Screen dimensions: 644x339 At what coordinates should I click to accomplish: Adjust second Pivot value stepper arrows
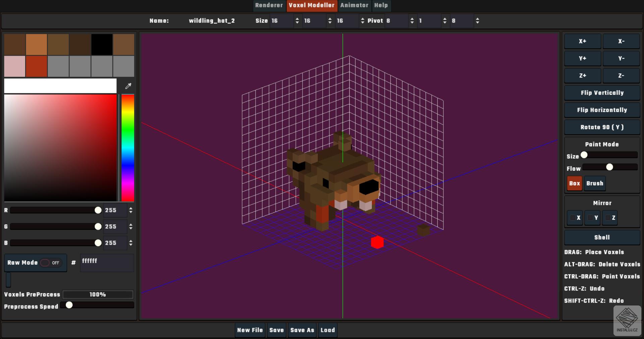(x=445, y=21)
